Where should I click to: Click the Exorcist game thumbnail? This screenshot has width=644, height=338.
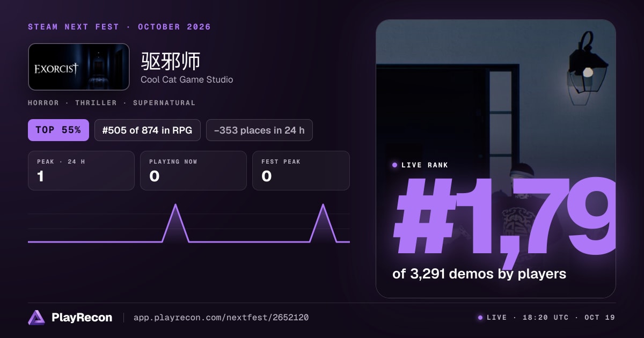click(79, 67)
